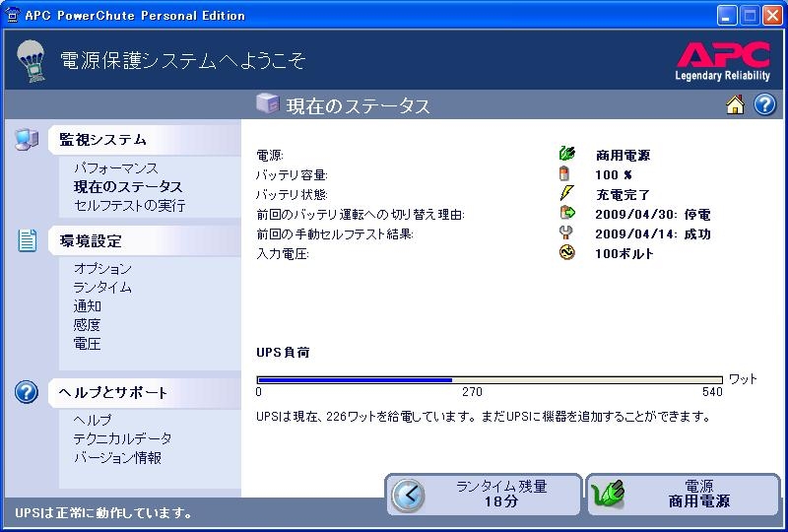Open 感度 sensitivity settings
This screenshot has width=788, height=532.
pyautogui.click(x=88, y=325)
